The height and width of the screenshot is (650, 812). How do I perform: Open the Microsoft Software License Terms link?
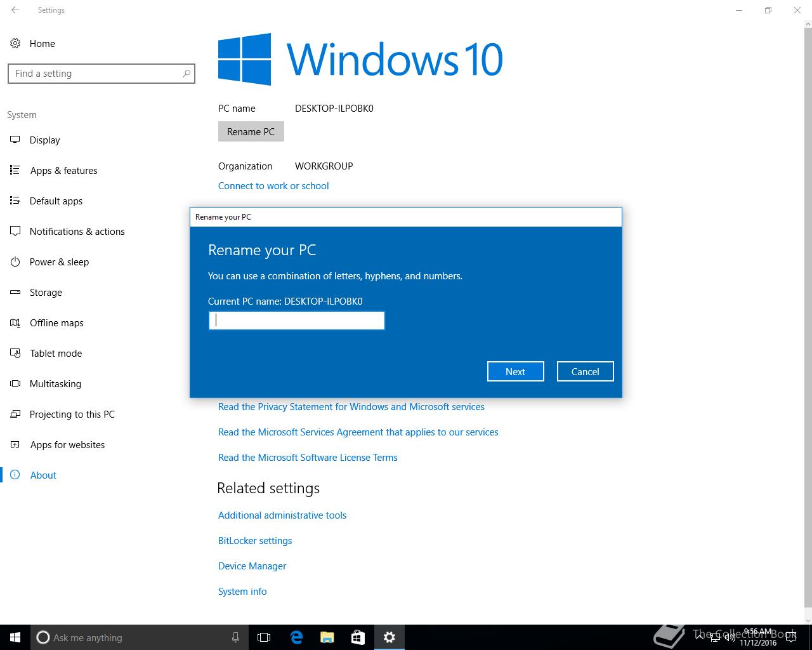[308, 457]
